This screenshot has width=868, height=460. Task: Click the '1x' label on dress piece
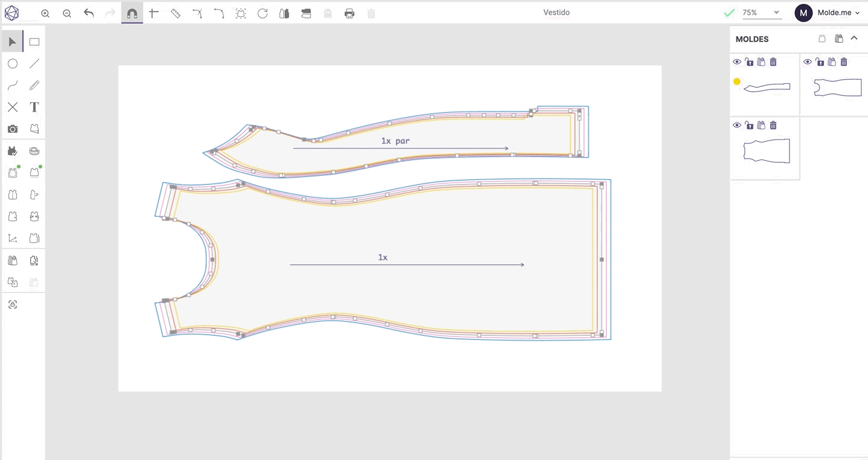tap(383, 257)
